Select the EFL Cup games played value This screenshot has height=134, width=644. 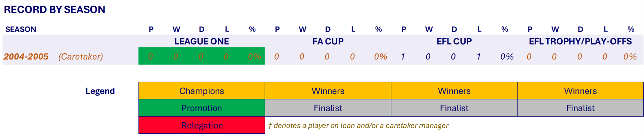tap(403, 57)
